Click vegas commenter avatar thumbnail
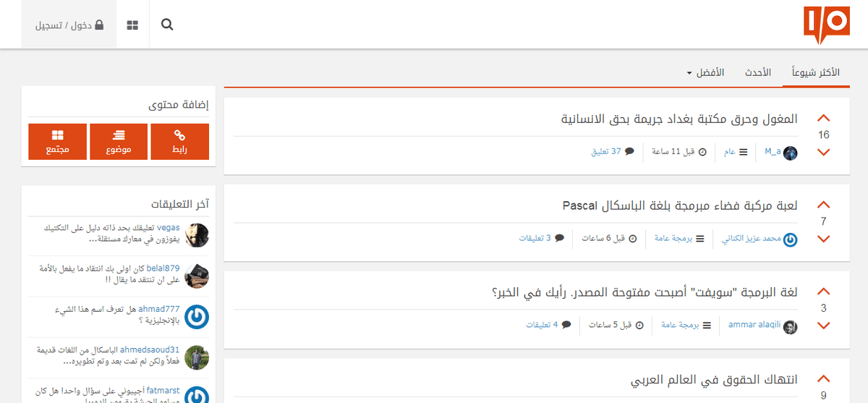The image size is (868, 403). (x=197, y=235)
